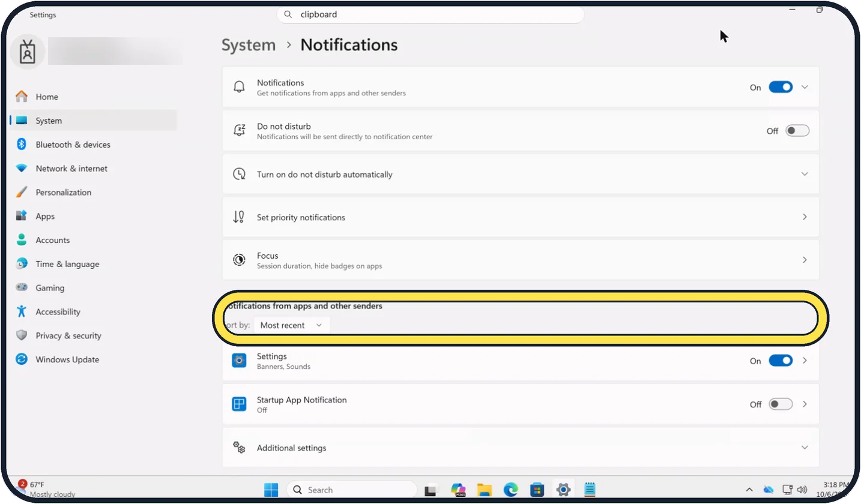Go to Windows Update in sidebar

[x=94, y=359]
